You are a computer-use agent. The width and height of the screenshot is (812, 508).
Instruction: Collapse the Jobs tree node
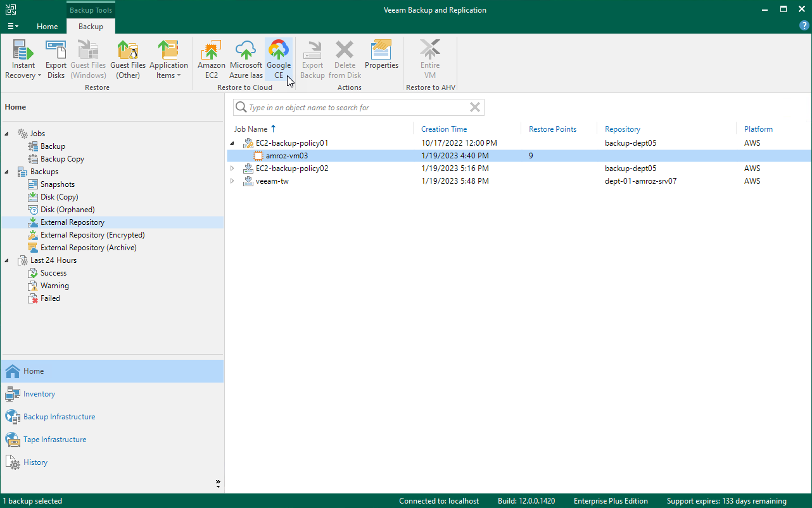(8, 134)
